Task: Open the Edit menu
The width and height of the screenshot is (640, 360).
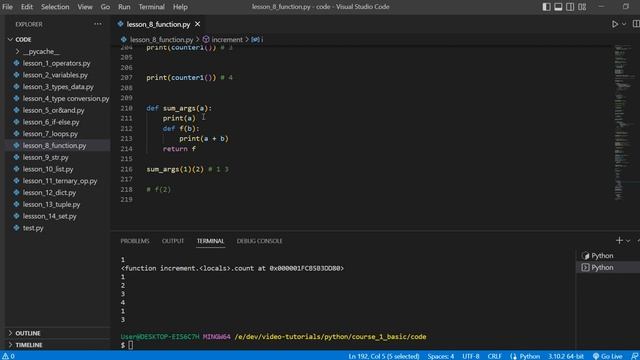Action: [27, 7]
